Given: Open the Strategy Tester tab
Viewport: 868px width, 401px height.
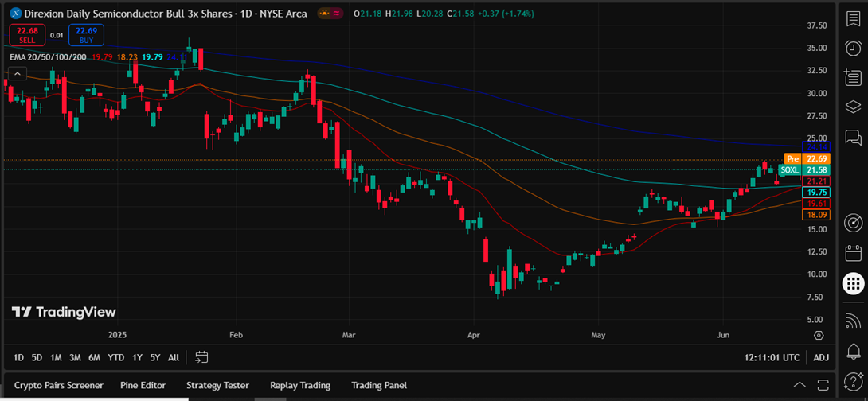Looking at the screenshot, I should point(217,385).
